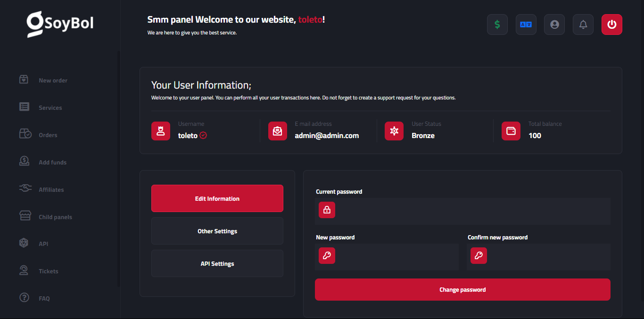644x319 pixels.
Task: Open the Tickets support section
Action: (48, 271)
